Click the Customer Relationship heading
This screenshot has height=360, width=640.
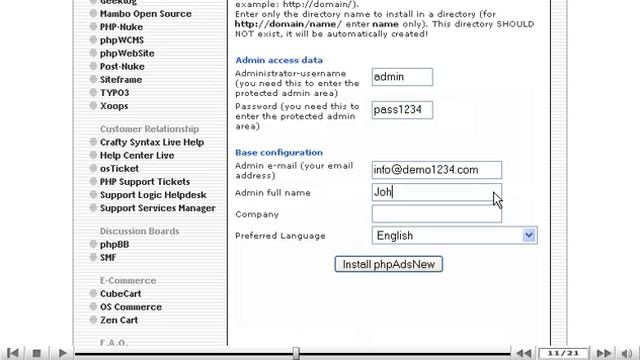[149, 129]
